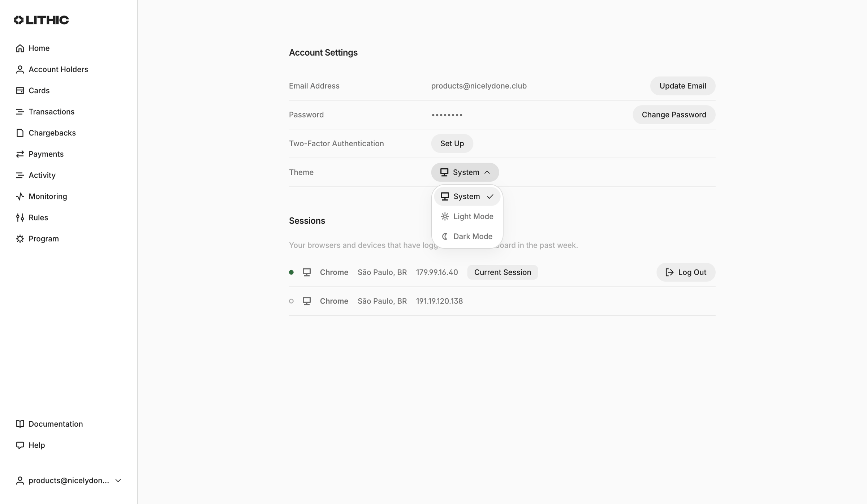Open Home via the house icon
The image size is (867, 504).
[20, 48]
